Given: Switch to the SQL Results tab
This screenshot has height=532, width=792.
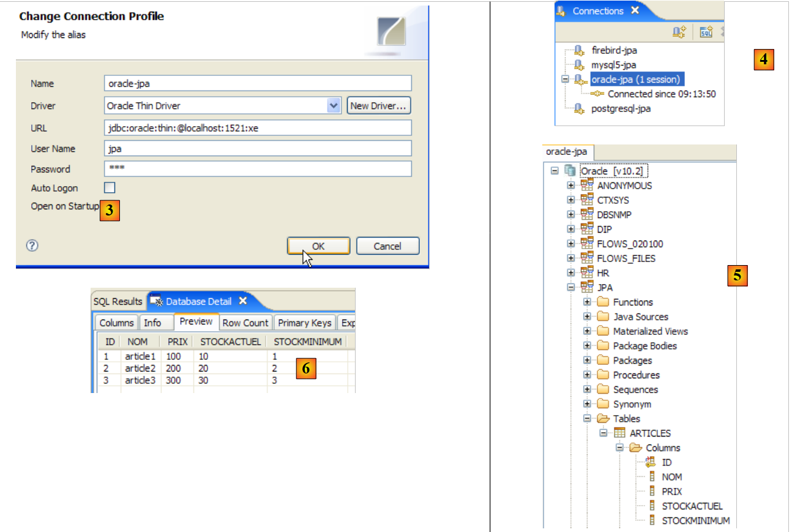Looking at the screenshot, I should tap(118, 301).
